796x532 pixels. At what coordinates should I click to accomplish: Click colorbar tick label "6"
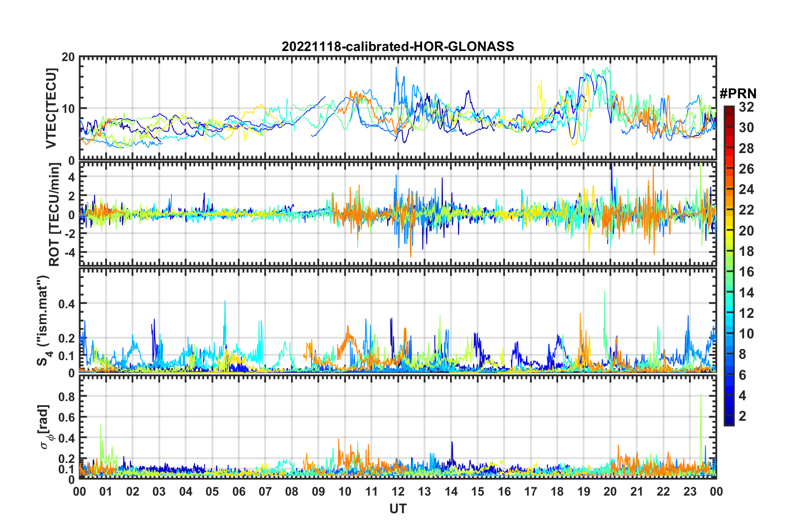click(743, 375)
